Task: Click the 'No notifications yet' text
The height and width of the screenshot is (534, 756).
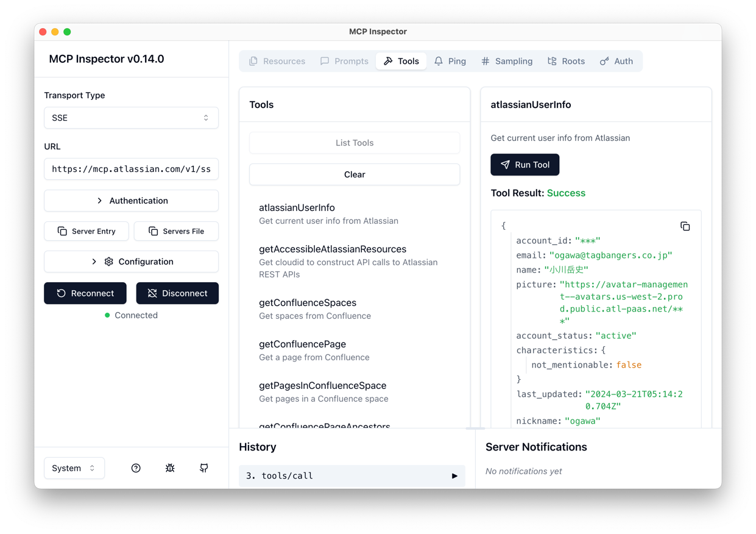Action: tap(524, 471)
